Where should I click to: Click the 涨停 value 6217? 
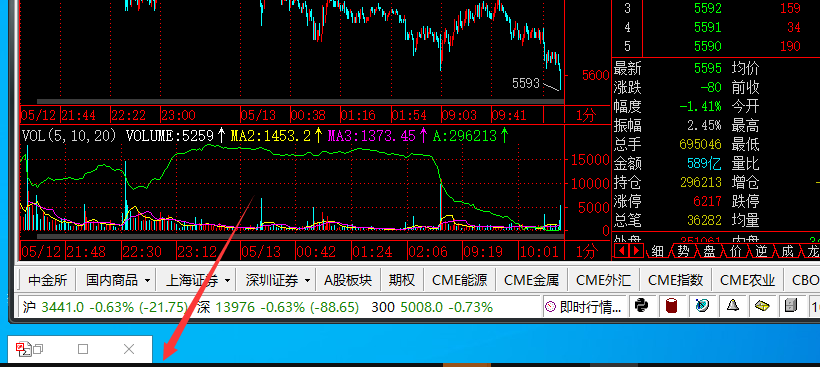[x=708, y=201]
